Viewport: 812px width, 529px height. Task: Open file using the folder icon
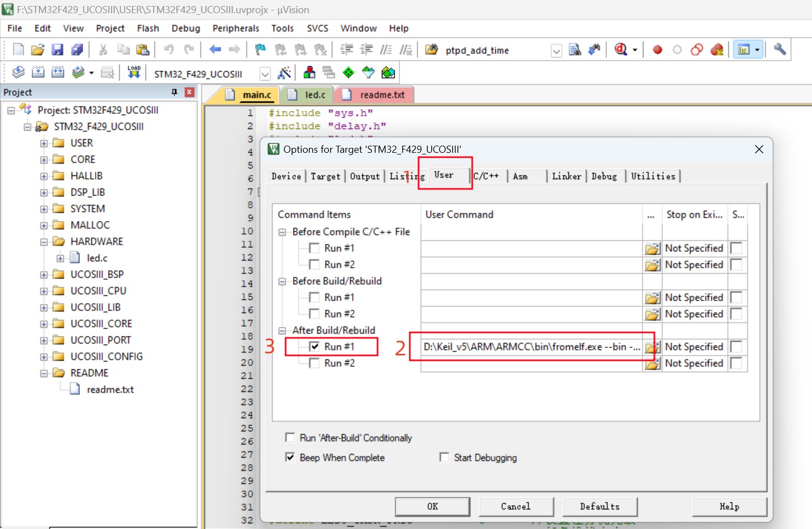pyautogui.click(x=38, y=50)
